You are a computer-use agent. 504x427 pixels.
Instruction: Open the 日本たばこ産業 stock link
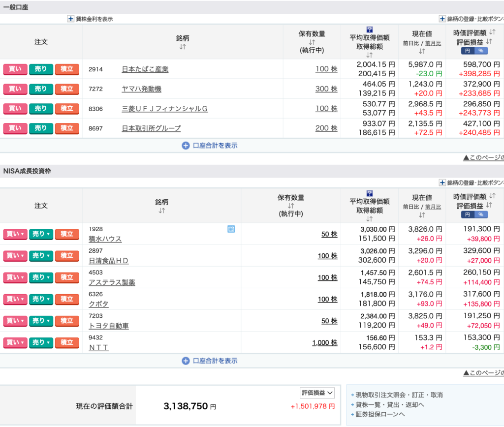145,69
